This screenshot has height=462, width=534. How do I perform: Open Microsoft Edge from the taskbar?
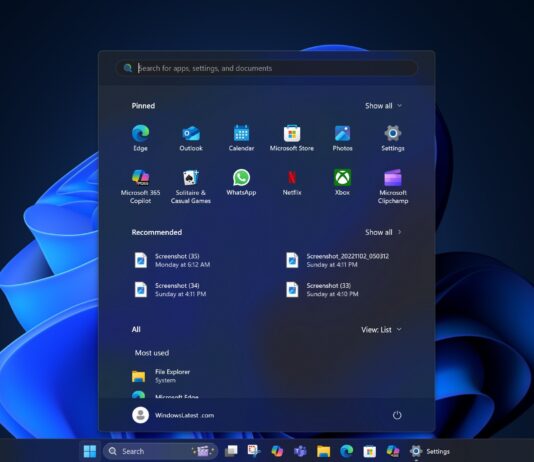tap(347, 451)
